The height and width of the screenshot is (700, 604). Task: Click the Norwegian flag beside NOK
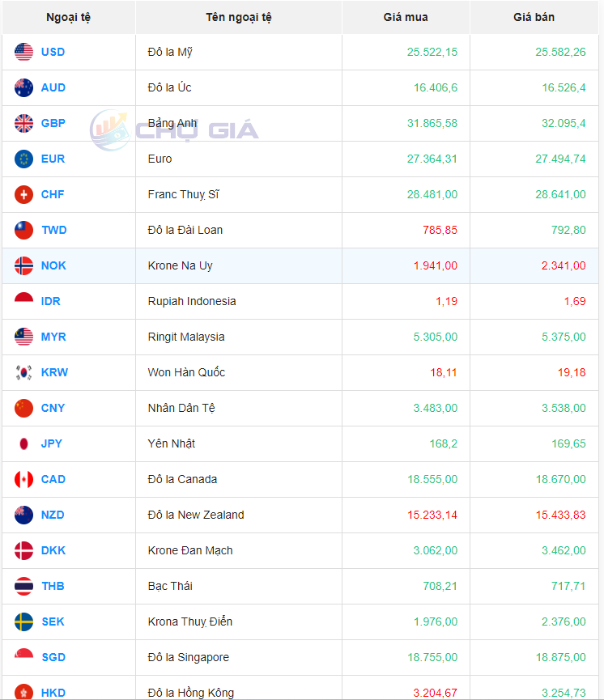click(x=23, y=265)
